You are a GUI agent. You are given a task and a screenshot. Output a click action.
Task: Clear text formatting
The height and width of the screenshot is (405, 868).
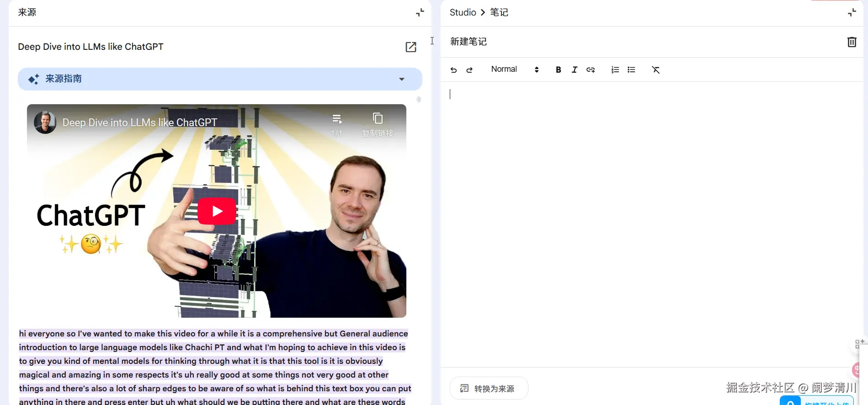655,70
